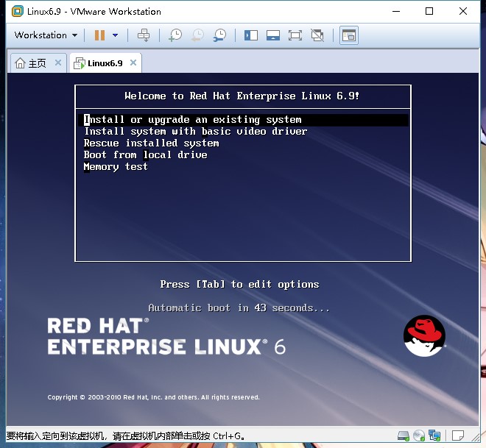Click hard disk status icon
This screenshot has height=448, width=486.
coord(404,435)
